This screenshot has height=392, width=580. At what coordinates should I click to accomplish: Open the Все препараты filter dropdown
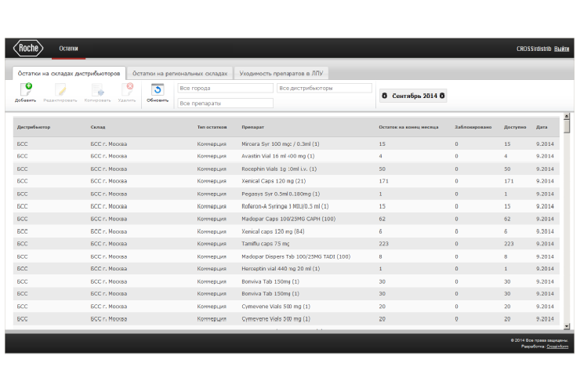click(225, 103)
